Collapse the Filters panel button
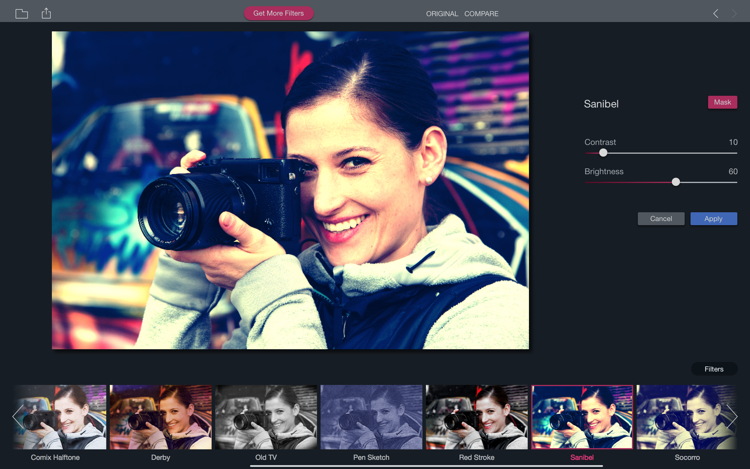Viewport: 750px width, 469px height. (x=713, y=369)
